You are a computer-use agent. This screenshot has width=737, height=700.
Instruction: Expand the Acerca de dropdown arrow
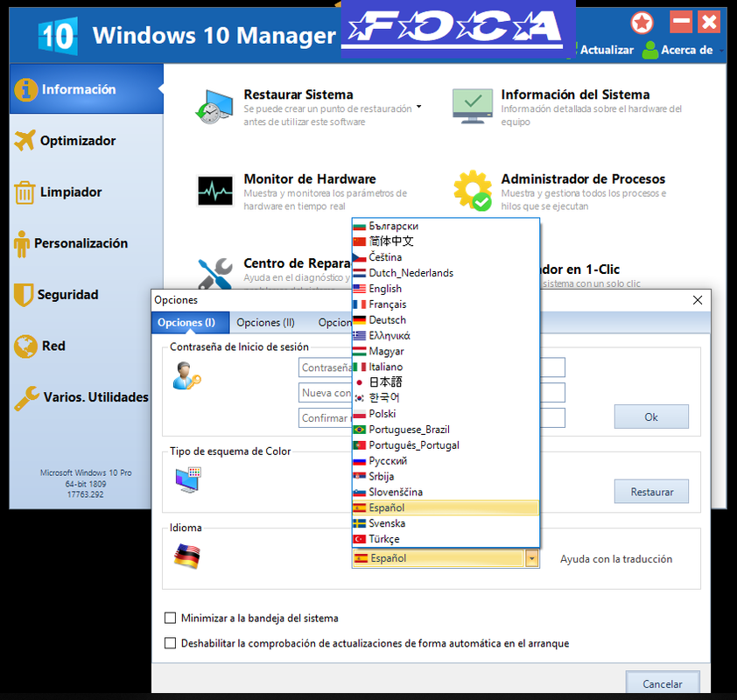pos(721,50)
